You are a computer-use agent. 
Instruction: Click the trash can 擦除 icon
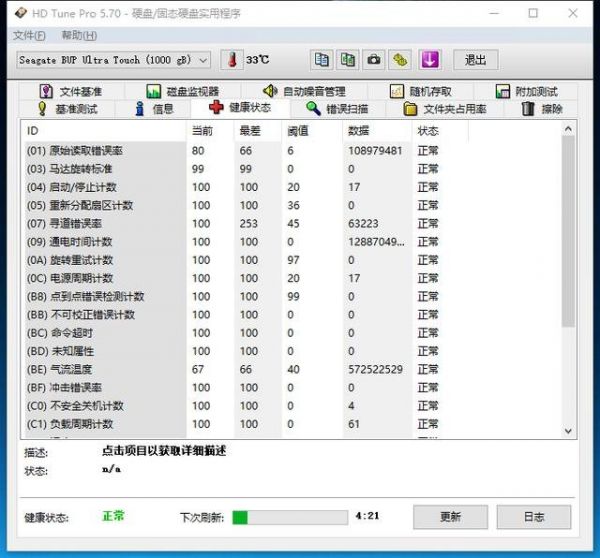528,109
